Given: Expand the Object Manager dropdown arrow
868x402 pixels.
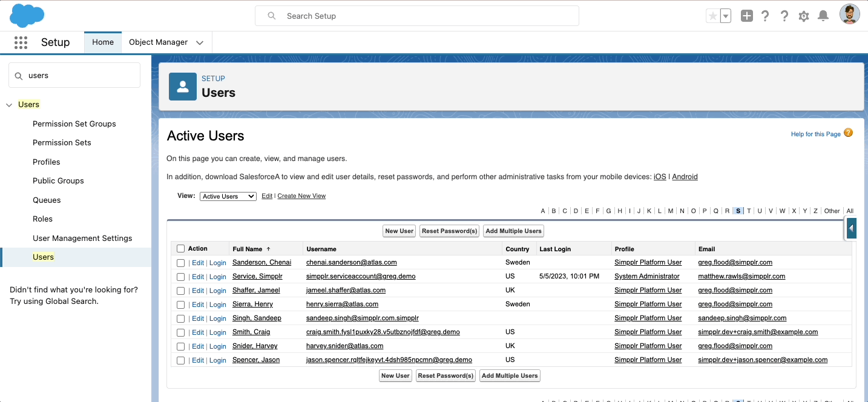Looking at the screenshot, I should [x=200, y=42].
